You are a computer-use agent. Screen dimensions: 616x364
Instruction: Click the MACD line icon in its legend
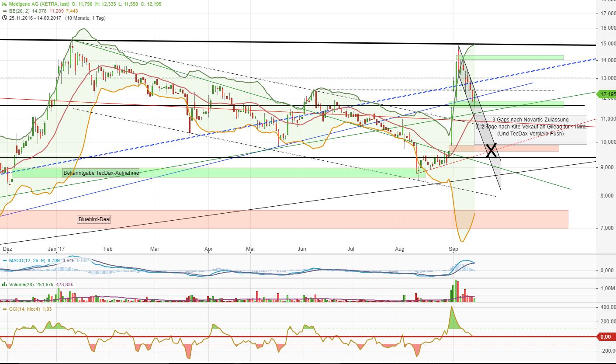(x=4, y=260)
